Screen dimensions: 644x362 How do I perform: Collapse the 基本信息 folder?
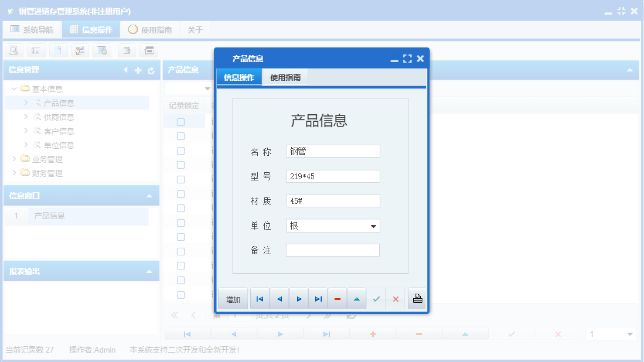tap(14, 88)
